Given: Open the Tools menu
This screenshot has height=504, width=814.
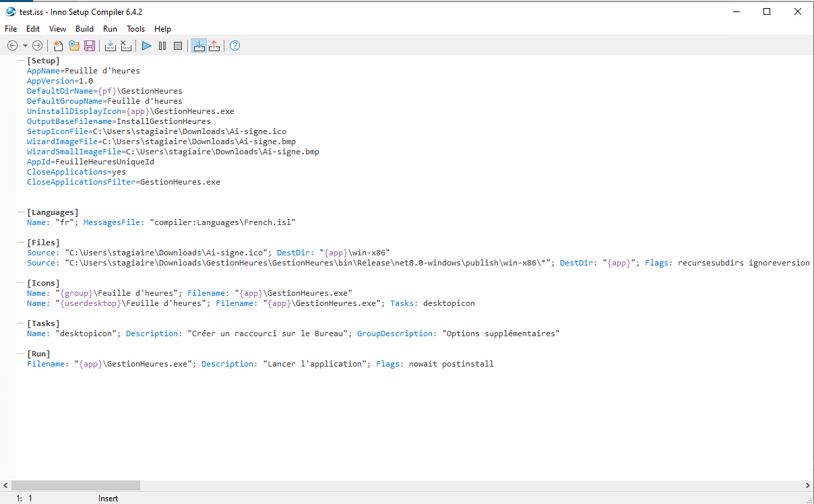Looking at the screenshot, I should [x=135, y=29].
